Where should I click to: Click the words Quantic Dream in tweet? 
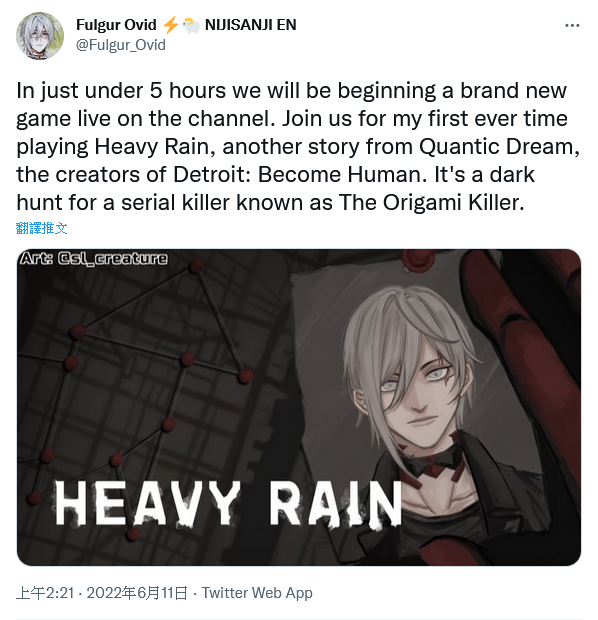pos(496,147)
